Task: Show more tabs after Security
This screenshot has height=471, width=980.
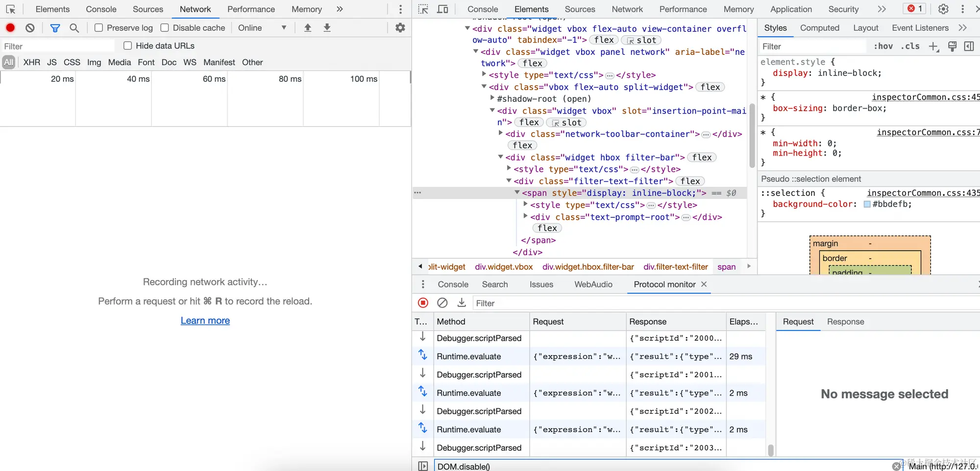Action: pyautogui.click(x=882, y=9)
